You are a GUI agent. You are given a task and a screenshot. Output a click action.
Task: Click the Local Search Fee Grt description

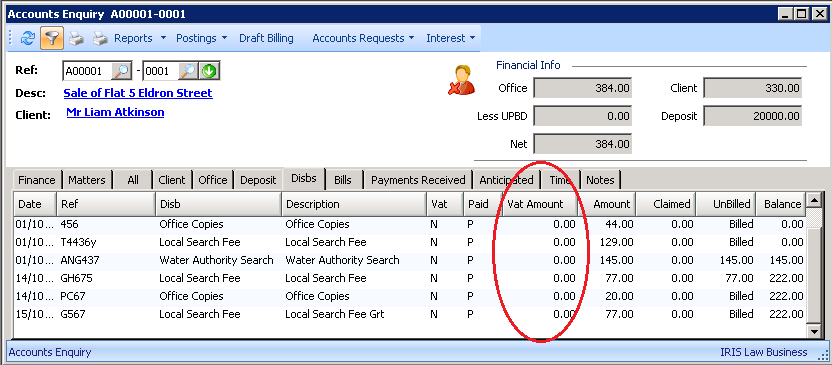pyautogui.click(x=334, y=315)
